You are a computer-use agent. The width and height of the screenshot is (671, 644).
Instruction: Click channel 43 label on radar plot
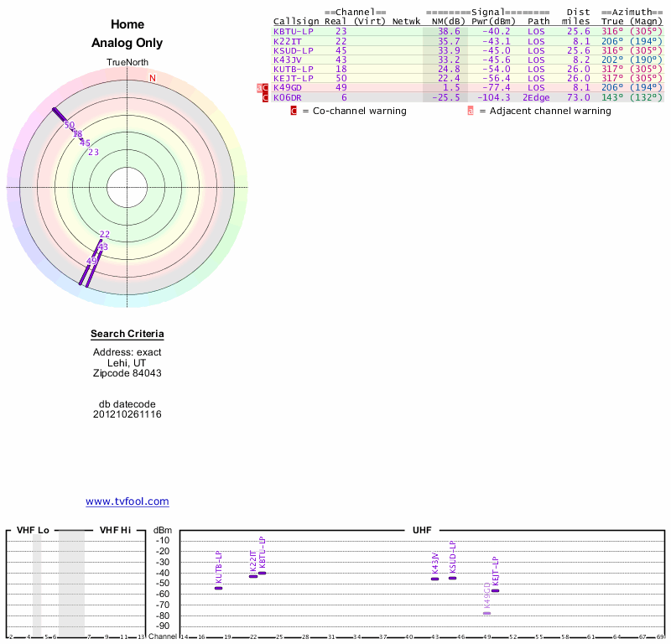(103, 247)
